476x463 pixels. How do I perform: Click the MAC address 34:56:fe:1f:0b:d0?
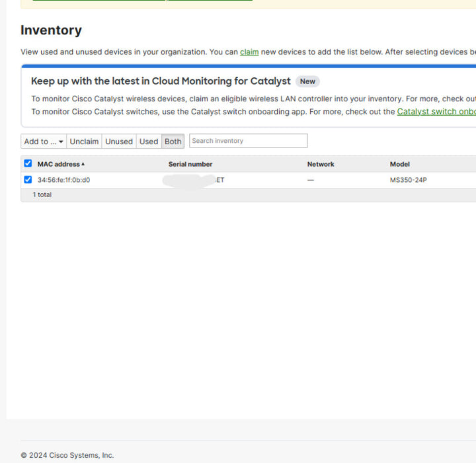(63, 180)
